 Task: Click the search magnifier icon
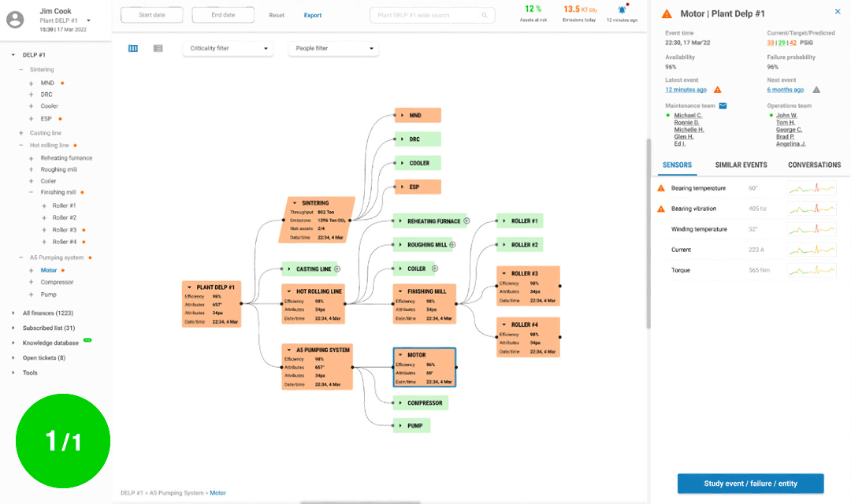[485, 15]
